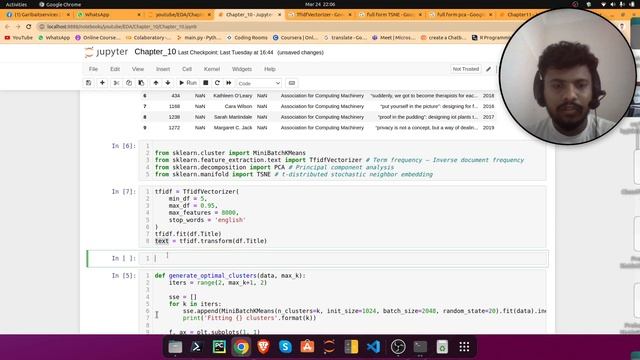640x360 pixels.
Task: Launch Visual Studio Code from the dock
Action: (x=373, y=347)
